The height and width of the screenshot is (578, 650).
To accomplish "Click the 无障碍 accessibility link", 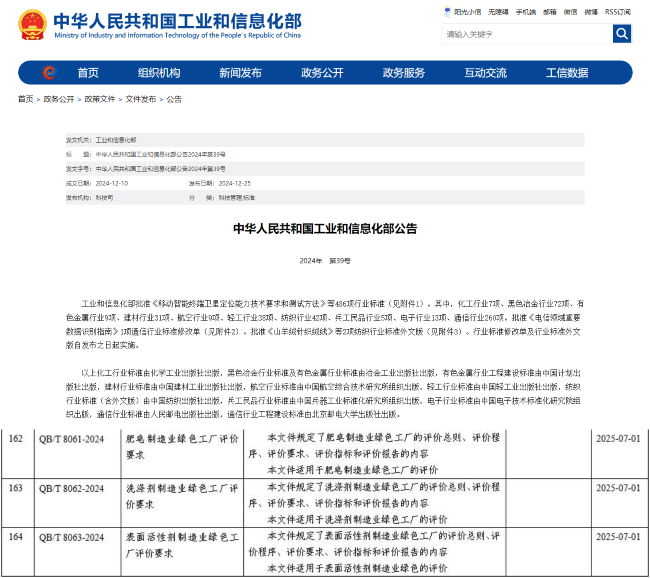I will 498,12.
